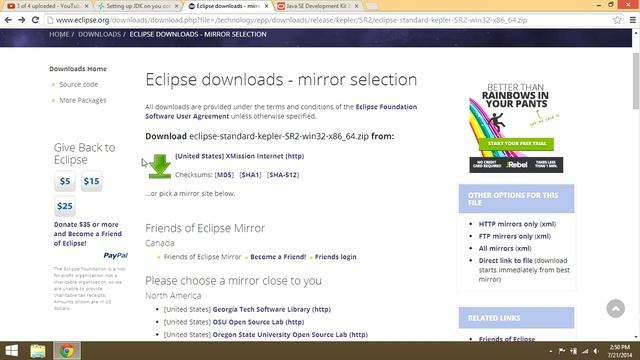
Task: Click the Chrome taskbar icon
Action: [x=67, y=351]
